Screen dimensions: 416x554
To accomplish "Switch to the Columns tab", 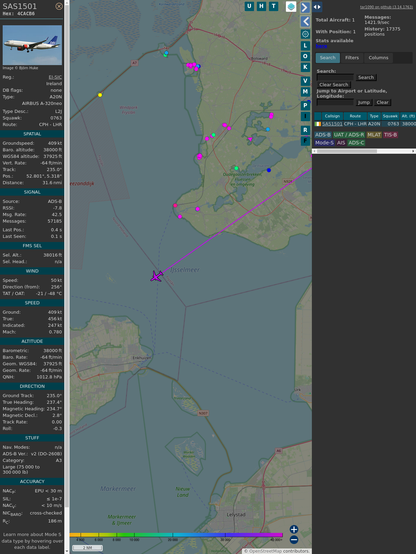I will tap(378, 58).
